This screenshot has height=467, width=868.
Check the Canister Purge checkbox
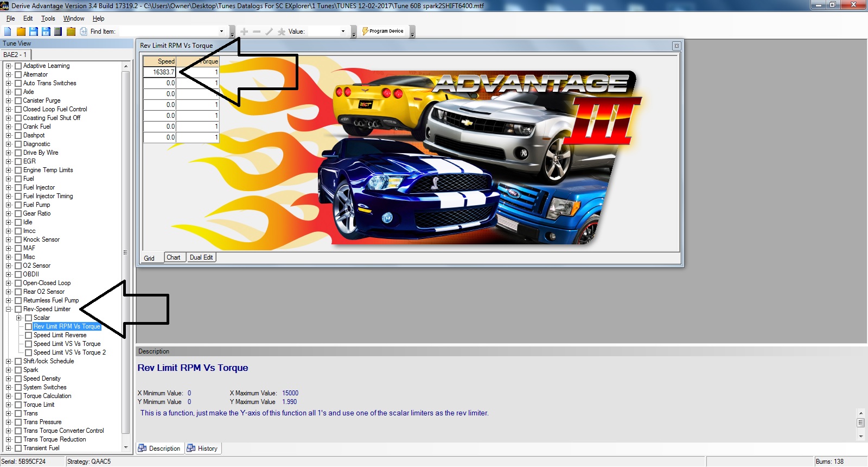click(18, 100)
